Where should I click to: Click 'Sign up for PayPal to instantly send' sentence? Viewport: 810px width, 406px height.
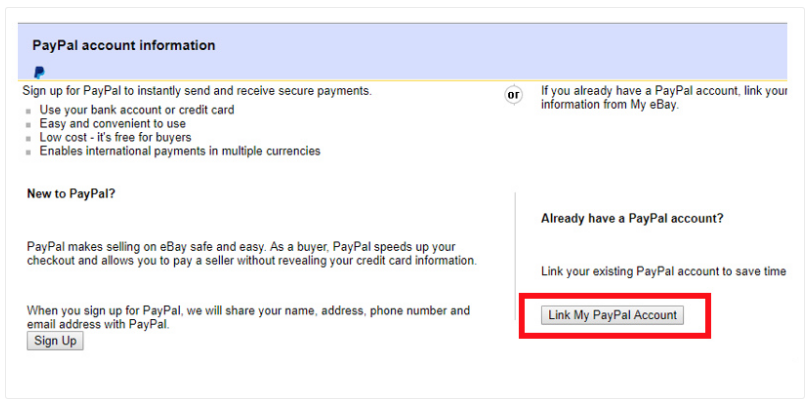tap(197, 91)
